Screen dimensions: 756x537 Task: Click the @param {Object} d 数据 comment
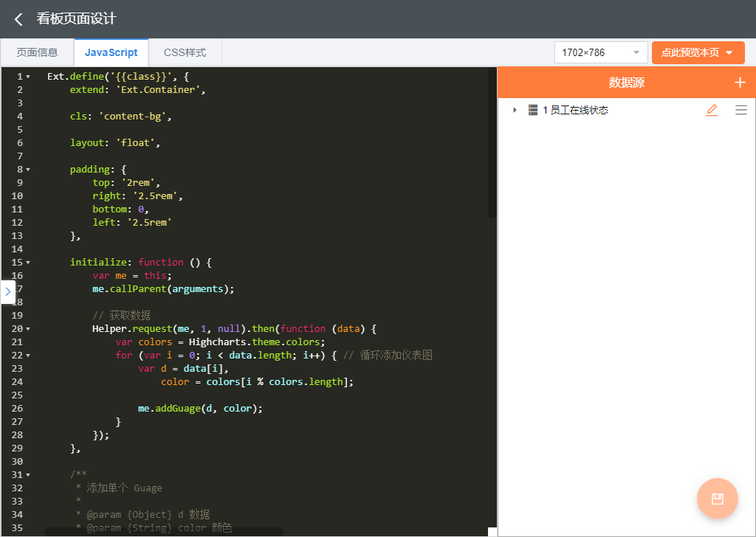143,515
